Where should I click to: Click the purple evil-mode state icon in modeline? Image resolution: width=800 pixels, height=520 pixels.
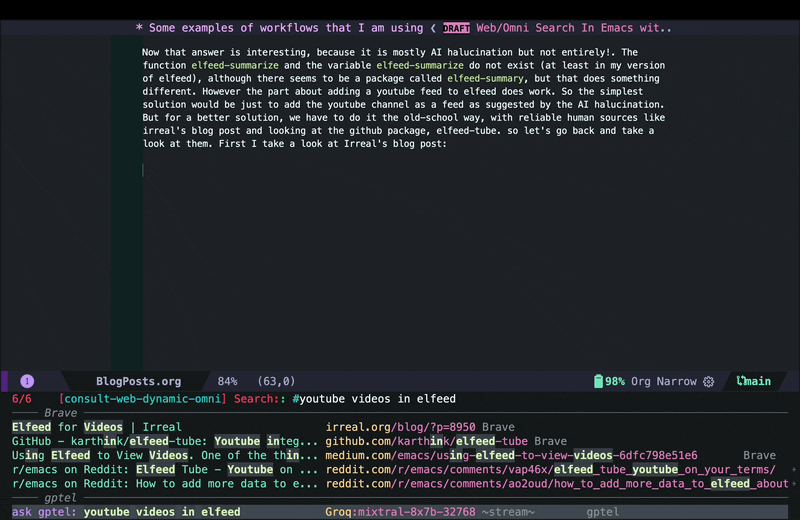click(27, 381)
